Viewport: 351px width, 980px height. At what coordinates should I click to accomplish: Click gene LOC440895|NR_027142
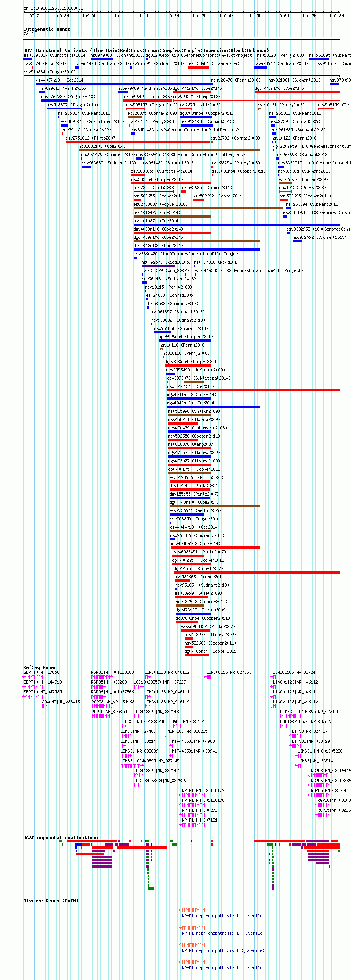tap(156, 771)
